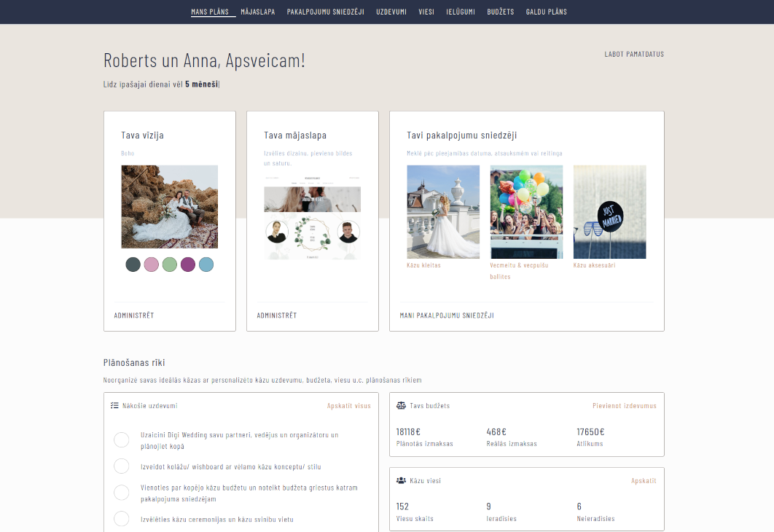
Task: Open the Kāzu kleitas wedding dress thumbnail
Action: tap(443, 211)
